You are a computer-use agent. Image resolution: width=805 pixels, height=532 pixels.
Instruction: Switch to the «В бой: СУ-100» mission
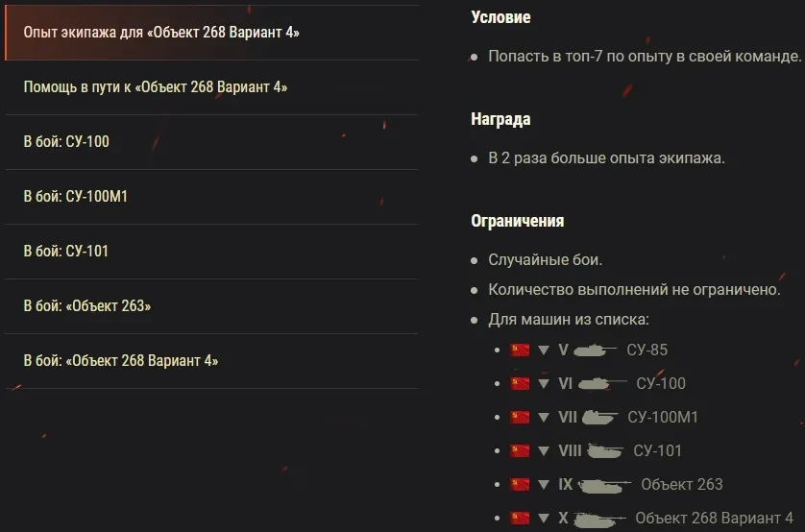(x=66, y=142)
